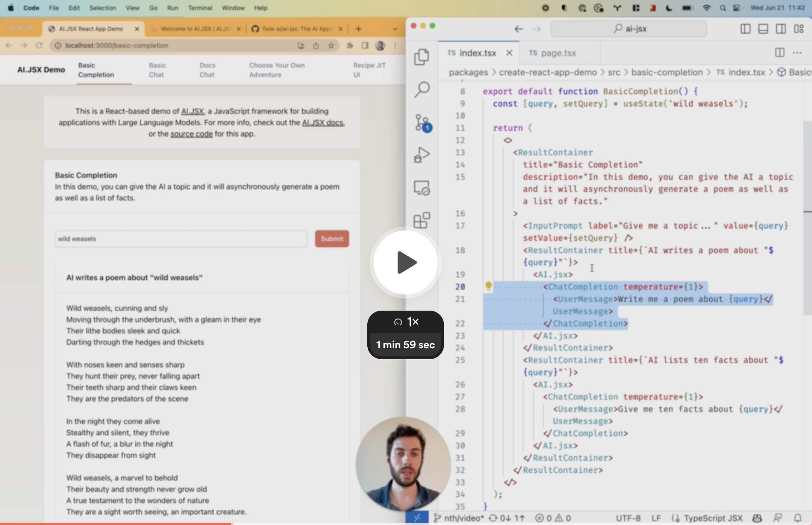Open the Remote Explorer icon

[x=422, y=188]
